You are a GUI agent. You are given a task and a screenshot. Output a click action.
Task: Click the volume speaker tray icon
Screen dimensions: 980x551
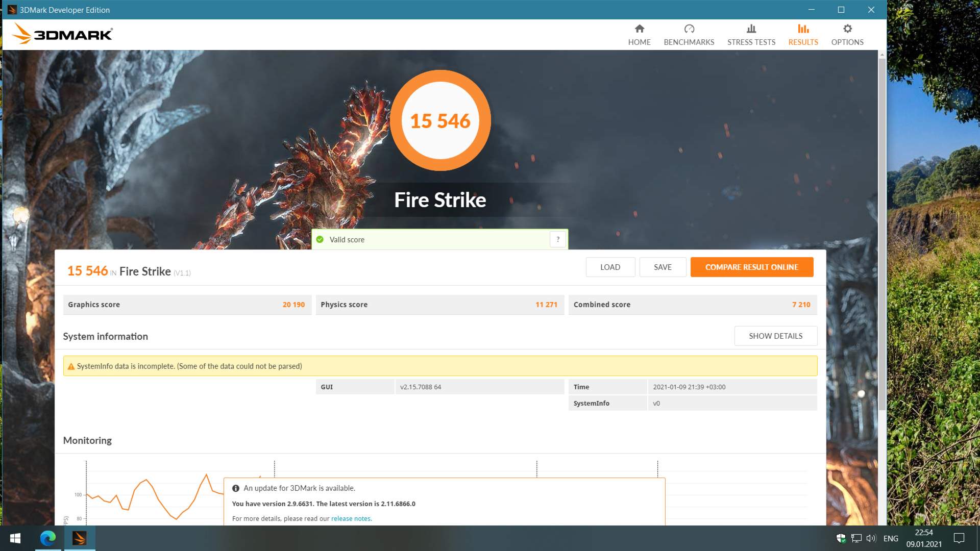(871, 538)
